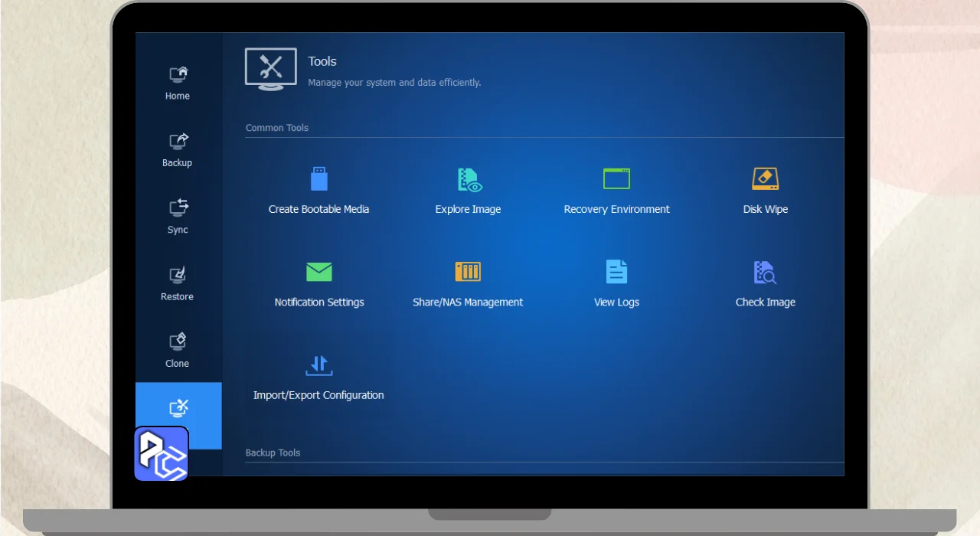Viewport: 980px width, 536px height.
Task: Go to the Sync section icon
Action: pos(178,208)
